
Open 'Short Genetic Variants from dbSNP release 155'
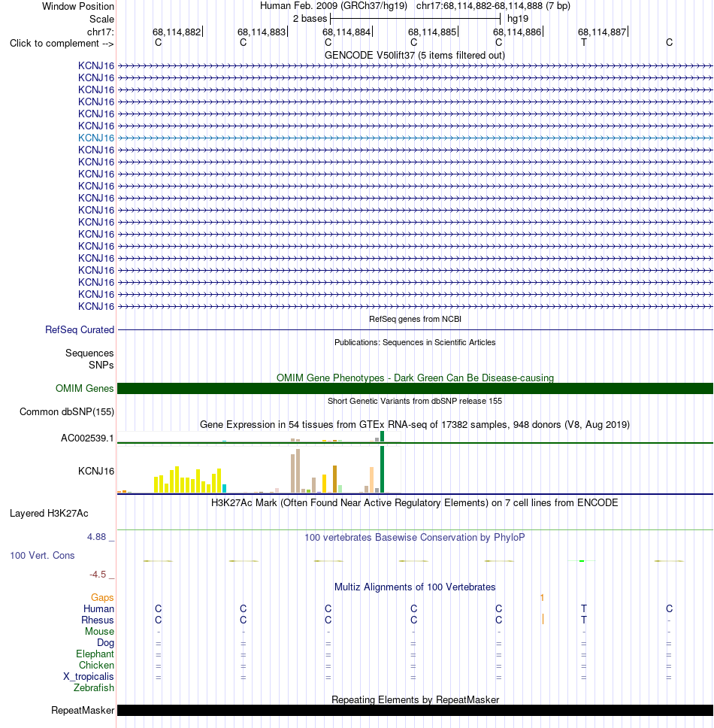(x=415, y=401)
